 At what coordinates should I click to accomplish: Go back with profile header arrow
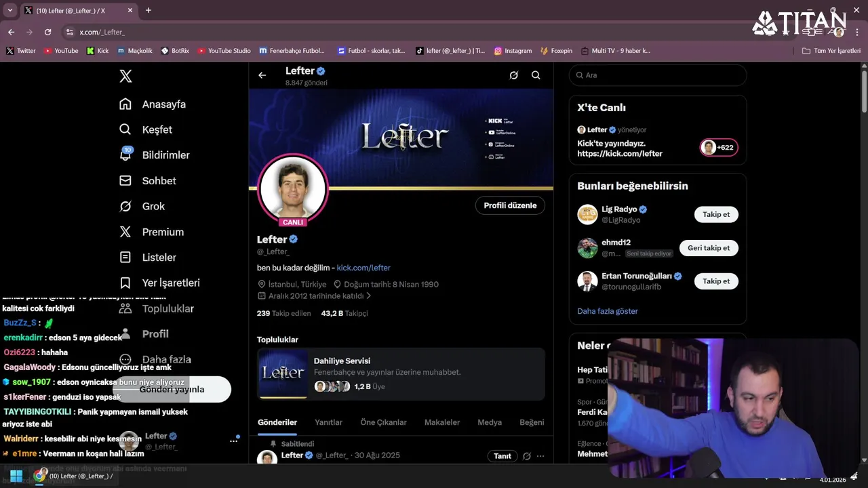(262, 75)
